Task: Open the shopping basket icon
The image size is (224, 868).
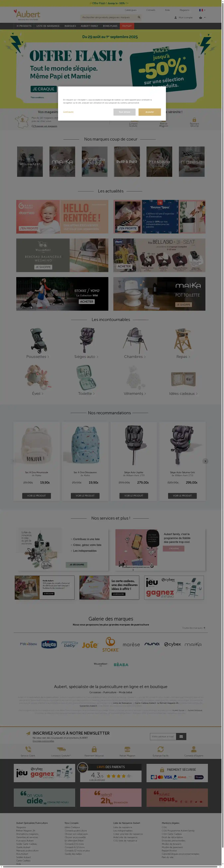Action: tap(200, 17)
